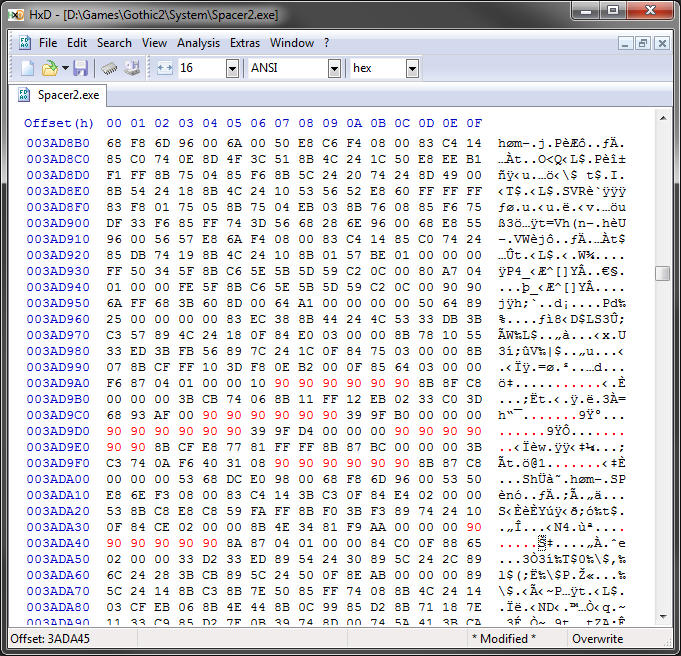Click the scrollbar up arrow

pyautogui.click(x=663, y=118)
